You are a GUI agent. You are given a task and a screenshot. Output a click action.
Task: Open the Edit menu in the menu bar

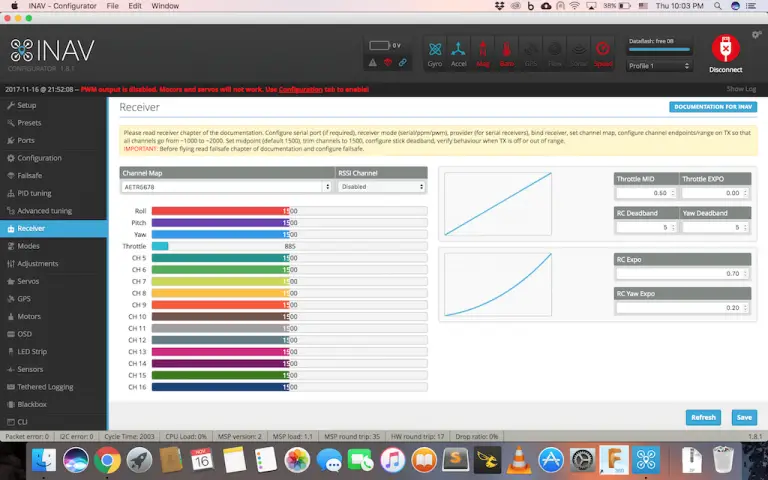point(135,6)
